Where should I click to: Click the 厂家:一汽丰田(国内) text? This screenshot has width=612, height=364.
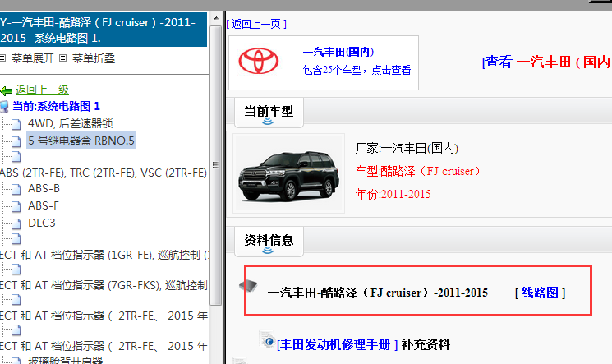(x=407, y=149)
